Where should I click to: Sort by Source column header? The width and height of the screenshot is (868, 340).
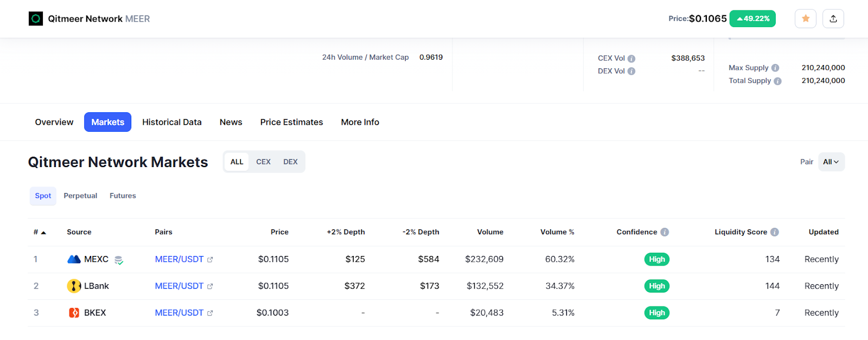point(79,232)
